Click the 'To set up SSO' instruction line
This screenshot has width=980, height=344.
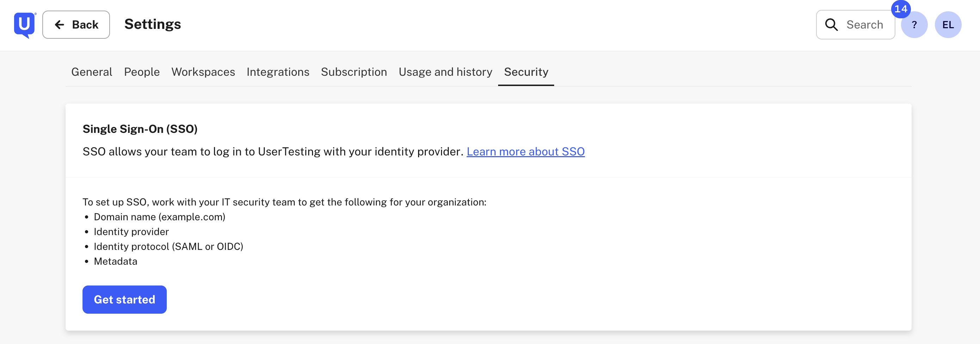pos(284,202)
